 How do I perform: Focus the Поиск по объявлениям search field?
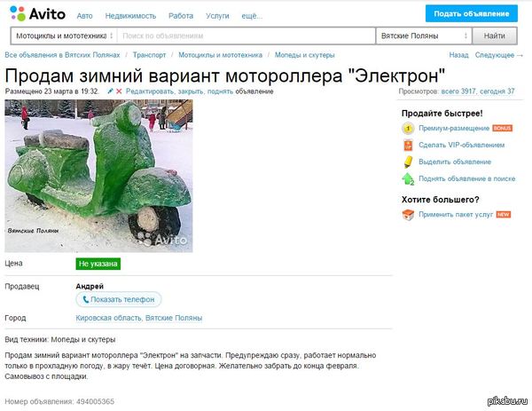246,36
